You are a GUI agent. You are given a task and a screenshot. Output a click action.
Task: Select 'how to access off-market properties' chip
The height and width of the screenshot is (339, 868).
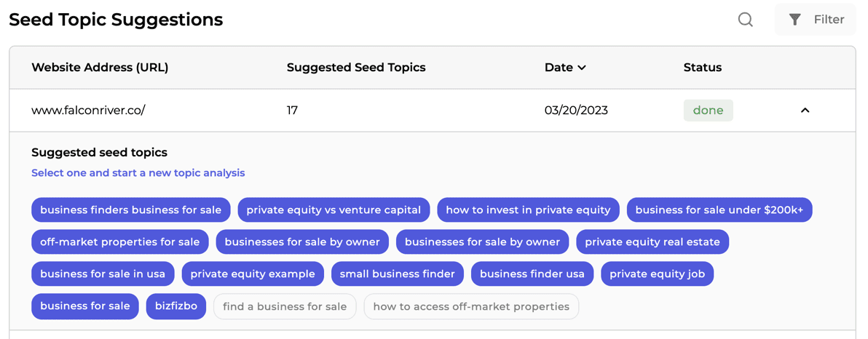click(x=471, y=306)
